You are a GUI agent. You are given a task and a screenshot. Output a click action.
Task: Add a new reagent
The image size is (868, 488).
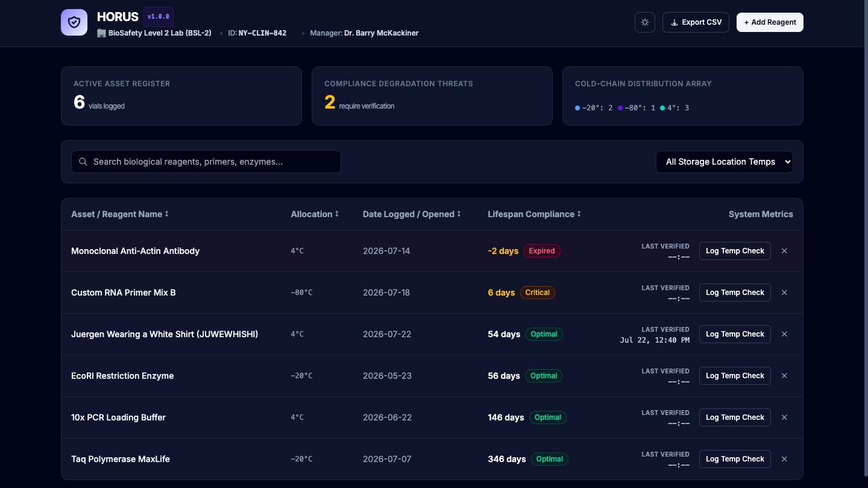[770, 22]
